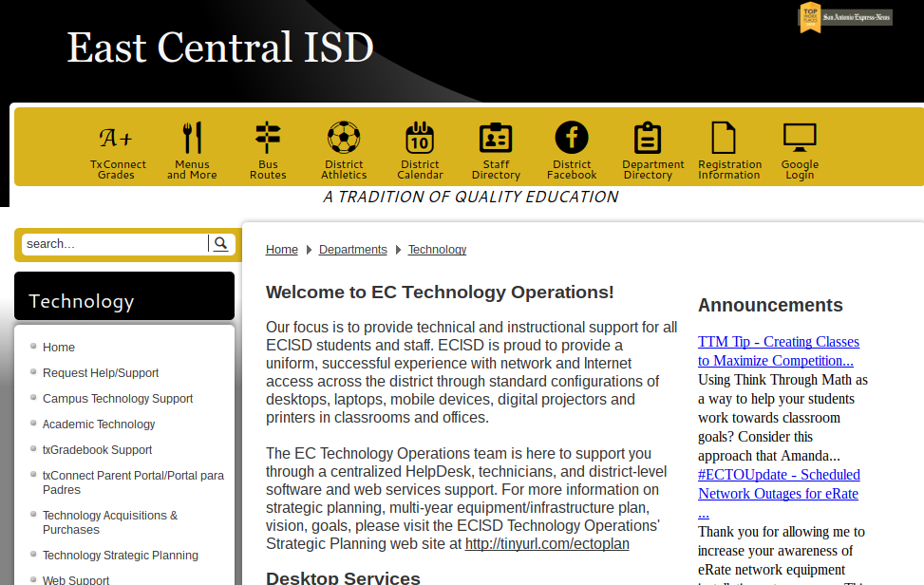Click the Staff Directory ID badge icon
The width and height of the screenshot is (924, 585).
496,139
